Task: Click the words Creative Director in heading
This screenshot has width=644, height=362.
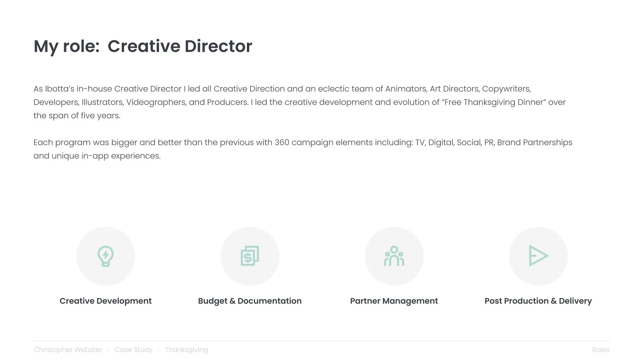Action: coord(180,46)
